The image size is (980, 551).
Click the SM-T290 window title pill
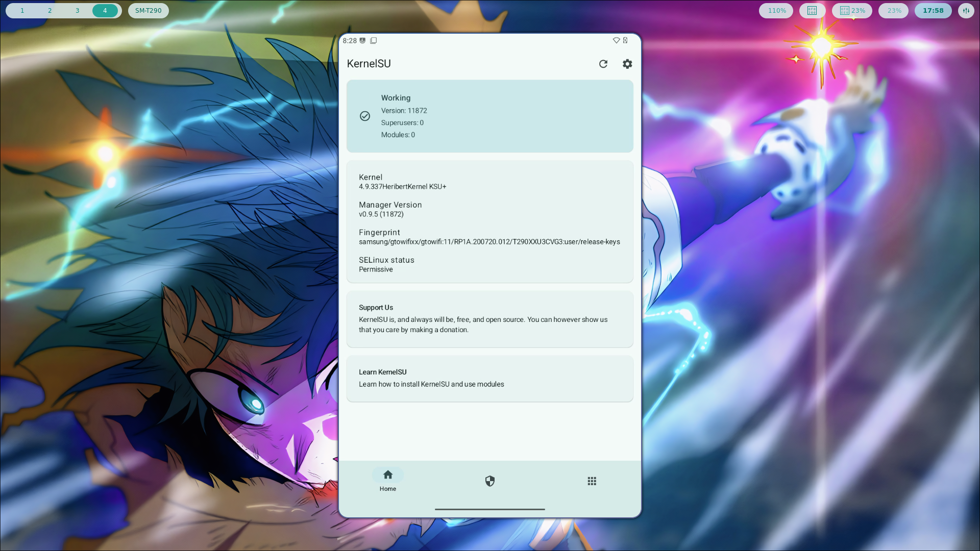[149, 11]
